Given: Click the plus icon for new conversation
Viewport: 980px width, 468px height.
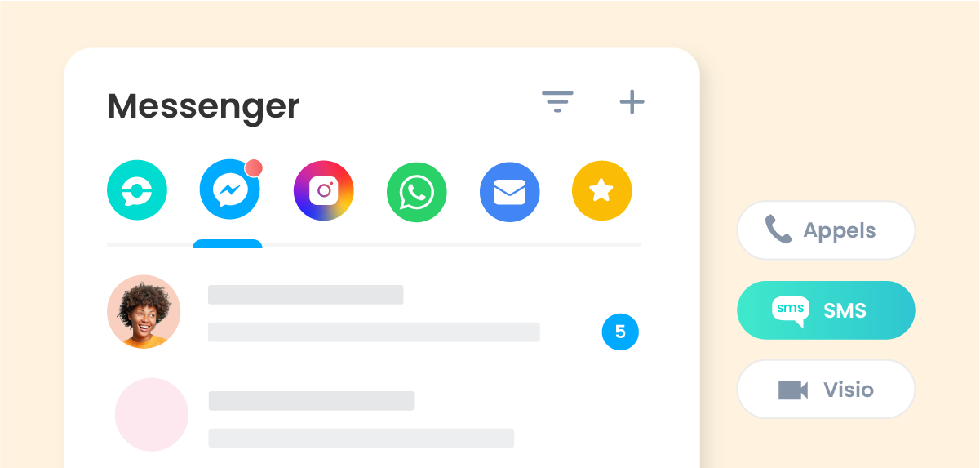Looking at the screenshot, I should click(632, 102).
